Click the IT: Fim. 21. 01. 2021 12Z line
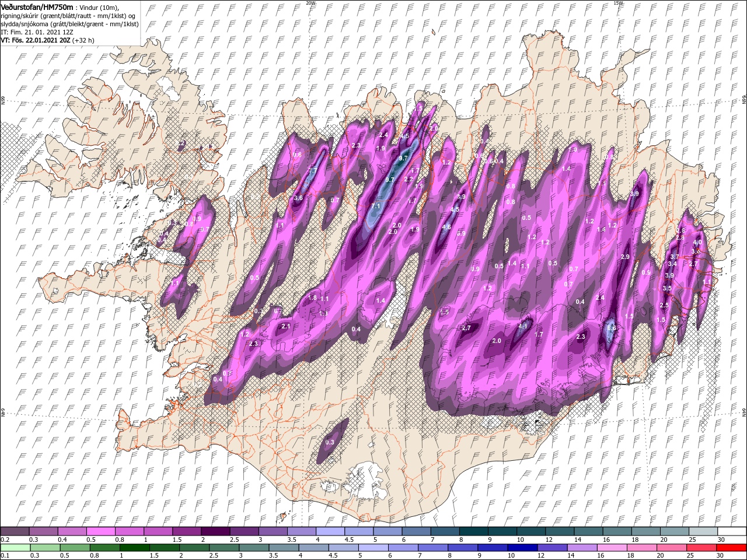 click(x=36, y=32)
